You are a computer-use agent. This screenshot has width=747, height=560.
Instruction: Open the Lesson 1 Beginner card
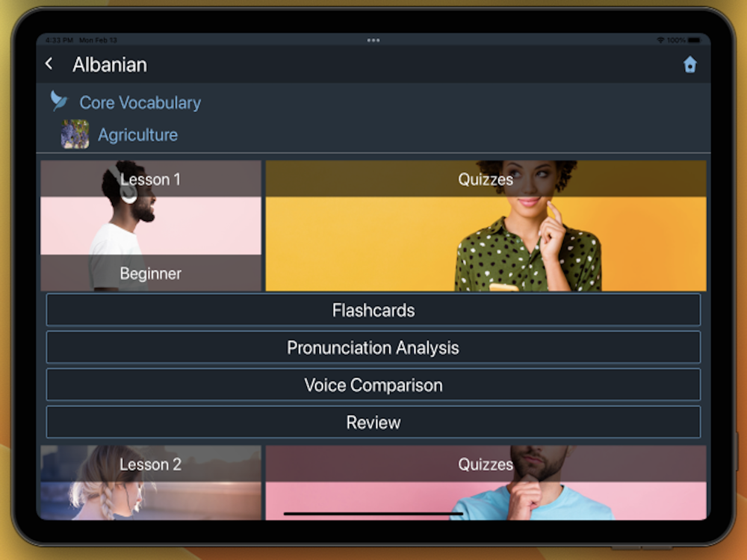click(x=151, y=225)
